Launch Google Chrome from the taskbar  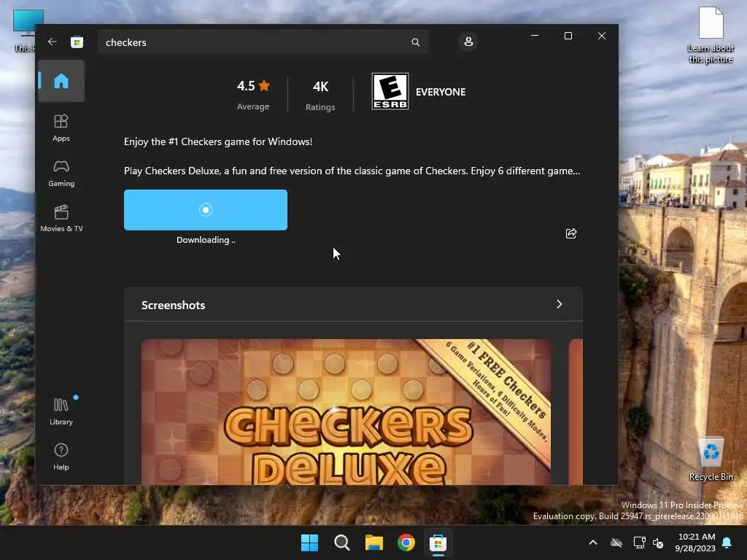406,542
